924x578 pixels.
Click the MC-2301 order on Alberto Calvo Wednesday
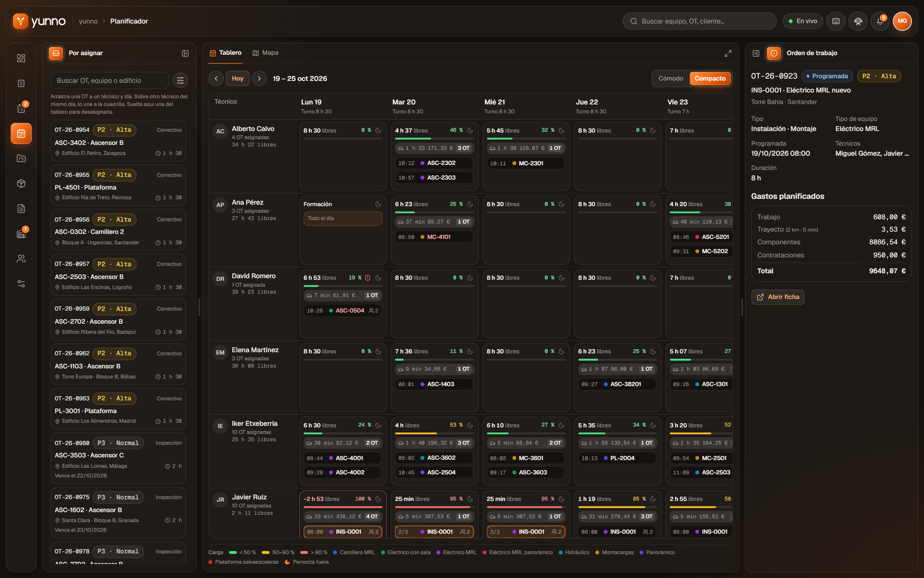526,163
